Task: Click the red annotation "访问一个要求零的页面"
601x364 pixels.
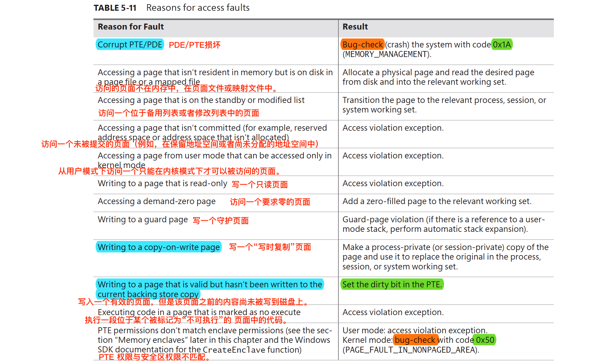Action: pos(270,202)
